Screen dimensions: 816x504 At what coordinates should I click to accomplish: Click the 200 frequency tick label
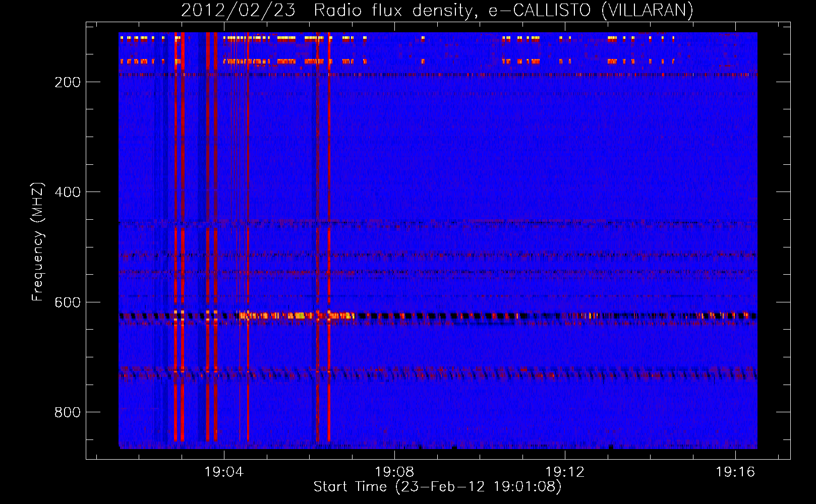click(x=68, y=82)
